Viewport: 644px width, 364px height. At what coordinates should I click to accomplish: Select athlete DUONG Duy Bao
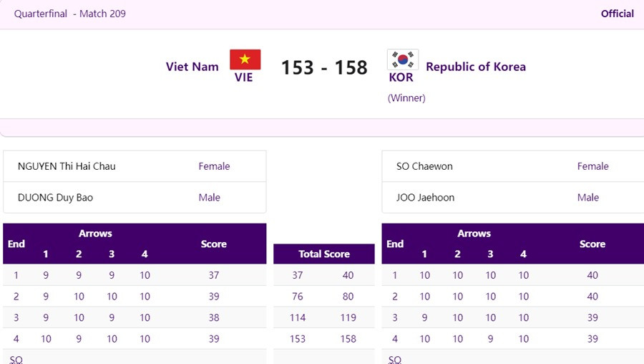pyautogui.click(x=55, y=198)
